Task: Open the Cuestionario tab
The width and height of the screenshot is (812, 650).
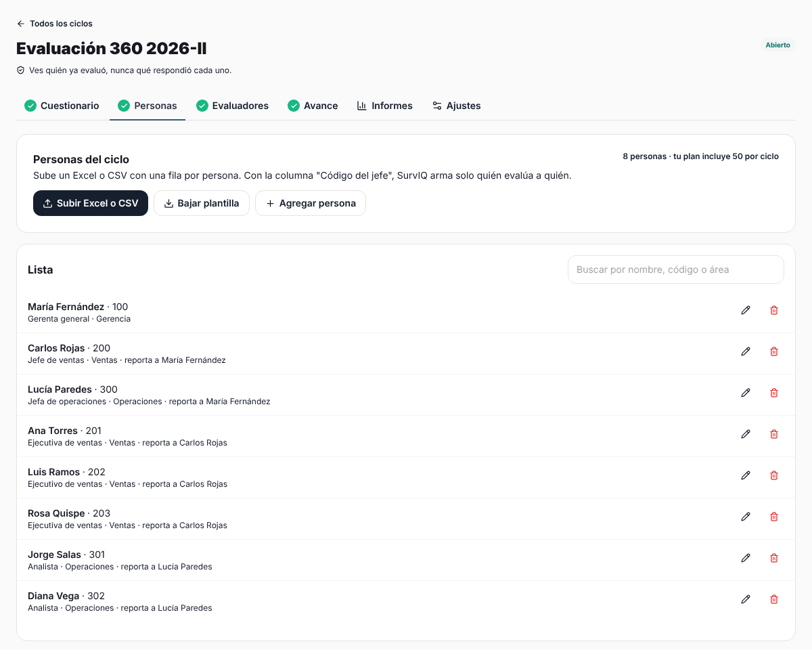Action: click(62, 106)
